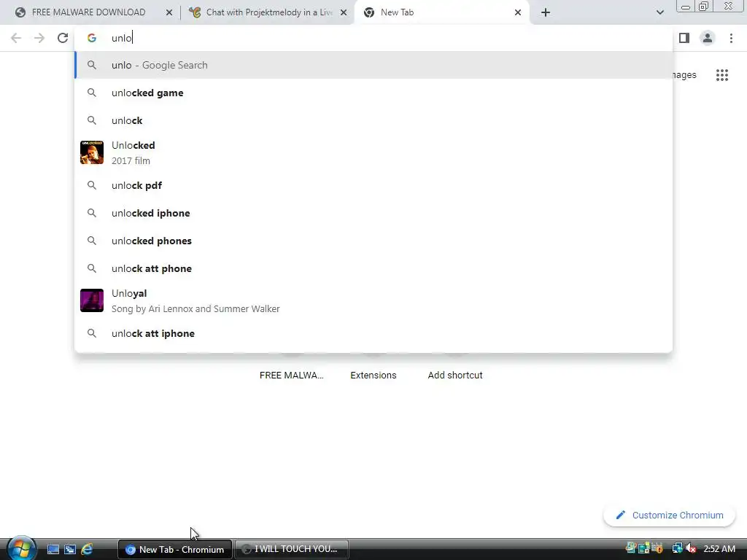This screenshot has height=560, width=747.
Task: Expand the tab search chevron
Action: point(659,12)
